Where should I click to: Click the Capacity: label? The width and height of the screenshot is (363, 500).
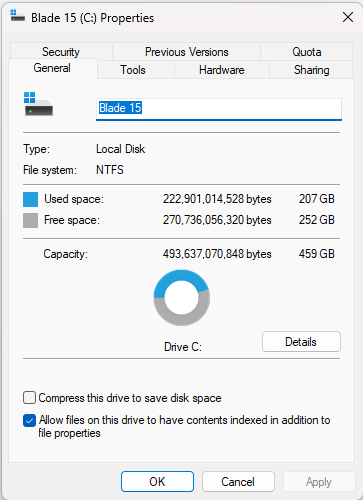[65, 254]
